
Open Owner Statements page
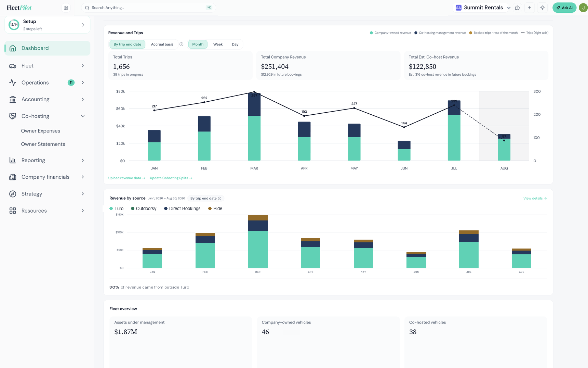click(43, 144)
